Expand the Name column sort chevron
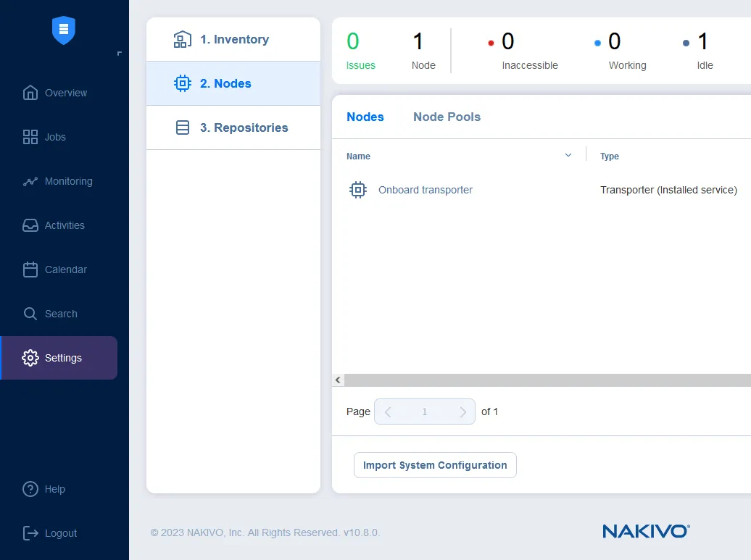 tap(568, 155)
